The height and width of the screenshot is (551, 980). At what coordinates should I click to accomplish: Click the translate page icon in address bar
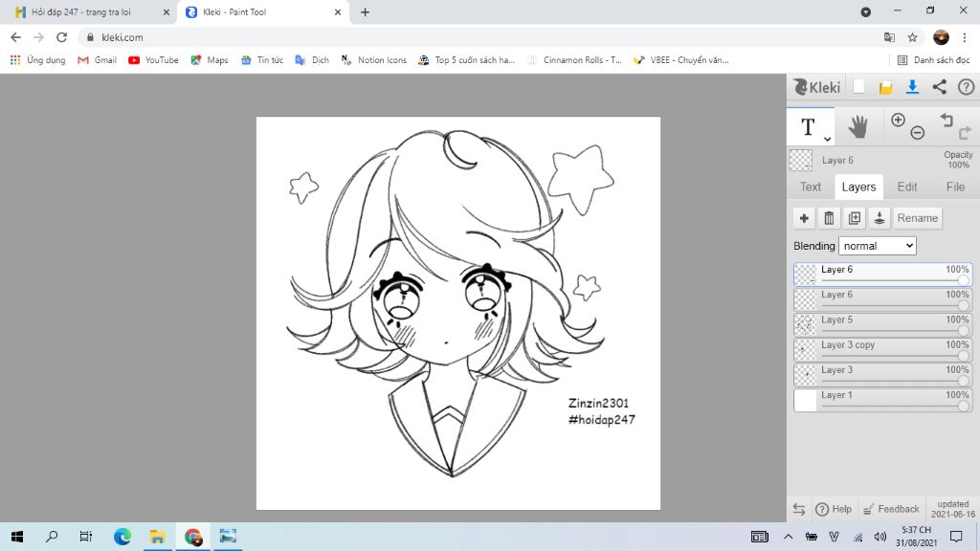click(x=889, y=37)
